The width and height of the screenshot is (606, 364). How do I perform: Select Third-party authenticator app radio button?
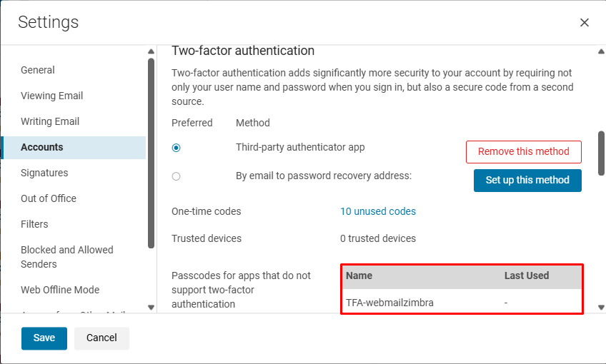(177, 148)
